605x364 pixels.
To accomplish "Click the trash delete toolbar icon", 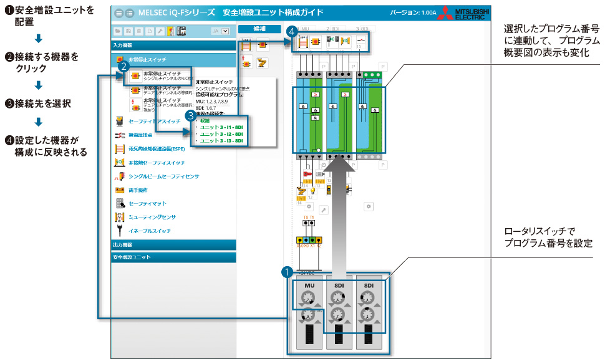I will click(x=138, y=31).
